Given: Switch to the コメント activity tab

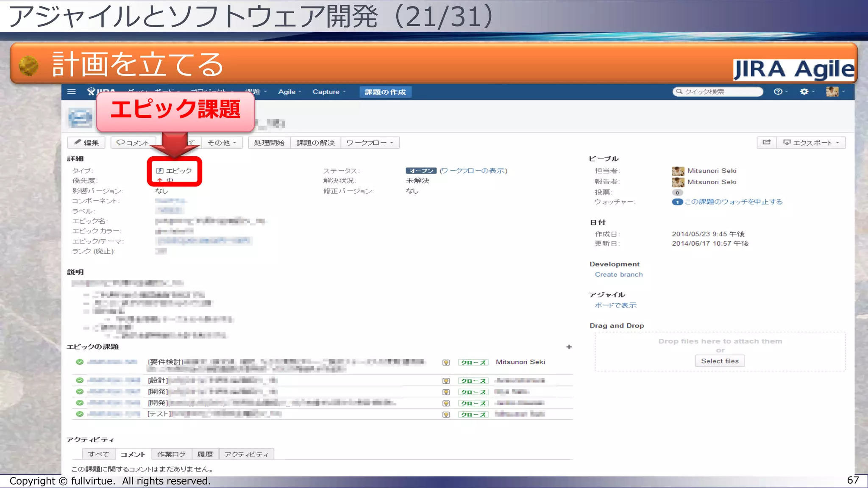Looking at the screenshot, I should click(x=133, y=454).
